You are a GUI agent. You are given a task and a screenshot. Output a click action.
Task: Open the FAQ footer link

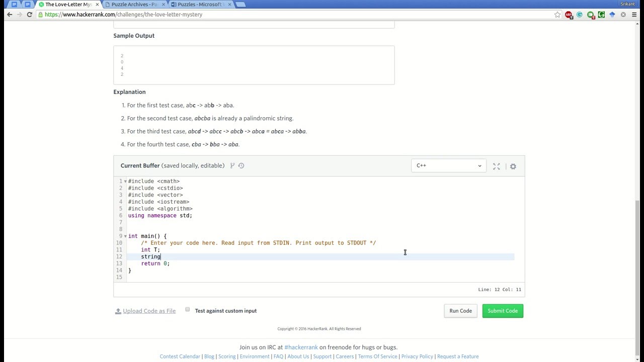tap(278, 356)
